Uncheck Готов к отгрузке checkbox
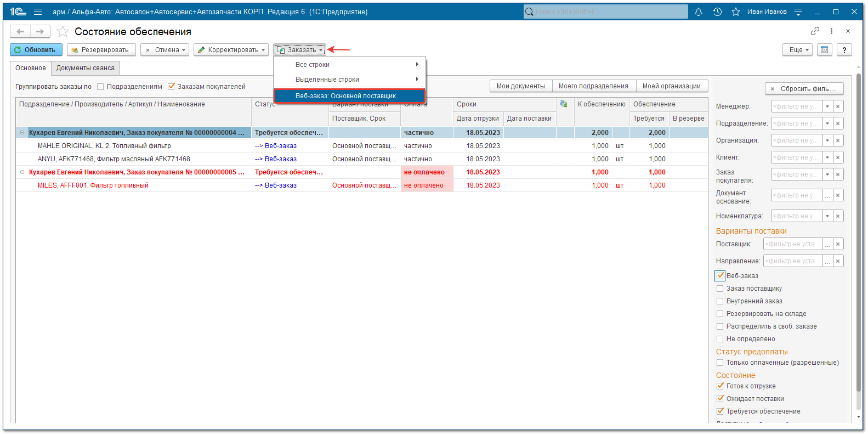The width and height of the screenshot is (868, 435). 720,386
